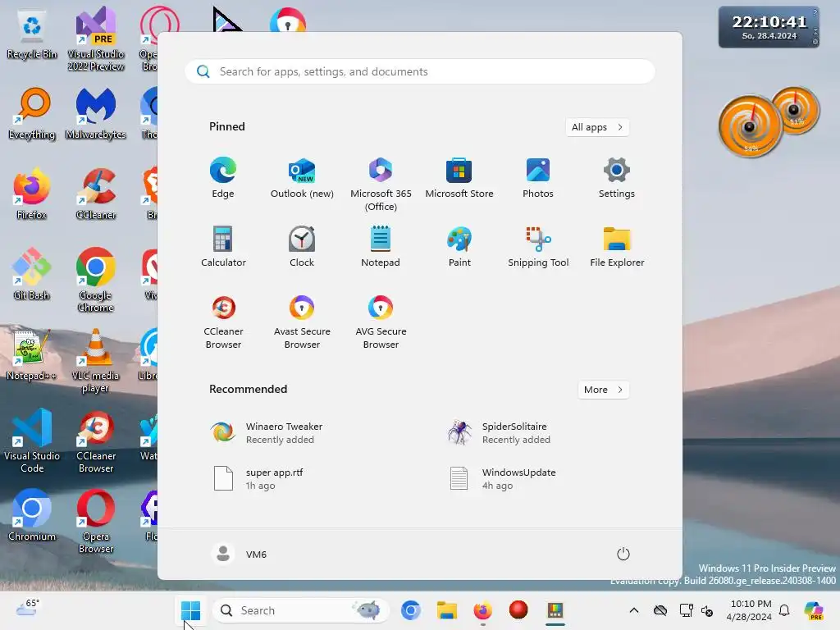Image resolution: width=840 pixels, height=630 pixels.
Task: Open Avast Secure Browser
Action: tap(302, 322)
